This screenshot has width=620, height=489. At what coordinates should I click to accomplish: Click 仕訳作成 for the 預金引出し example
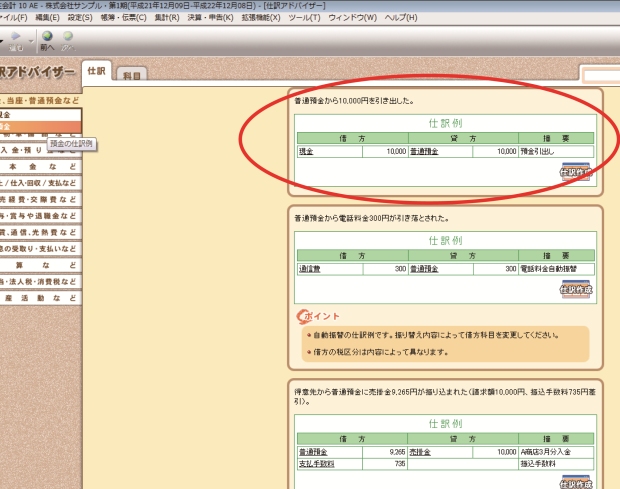(x=576, y=172)
